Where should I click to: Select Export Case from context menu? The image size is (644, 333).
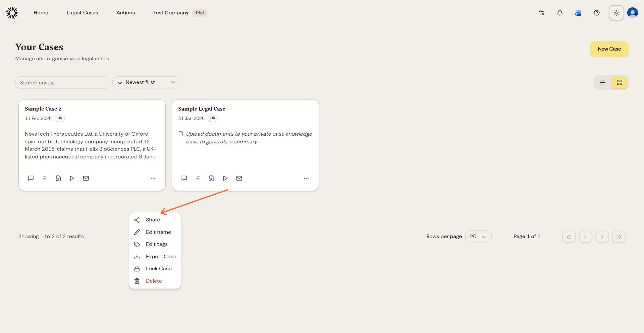161,257
